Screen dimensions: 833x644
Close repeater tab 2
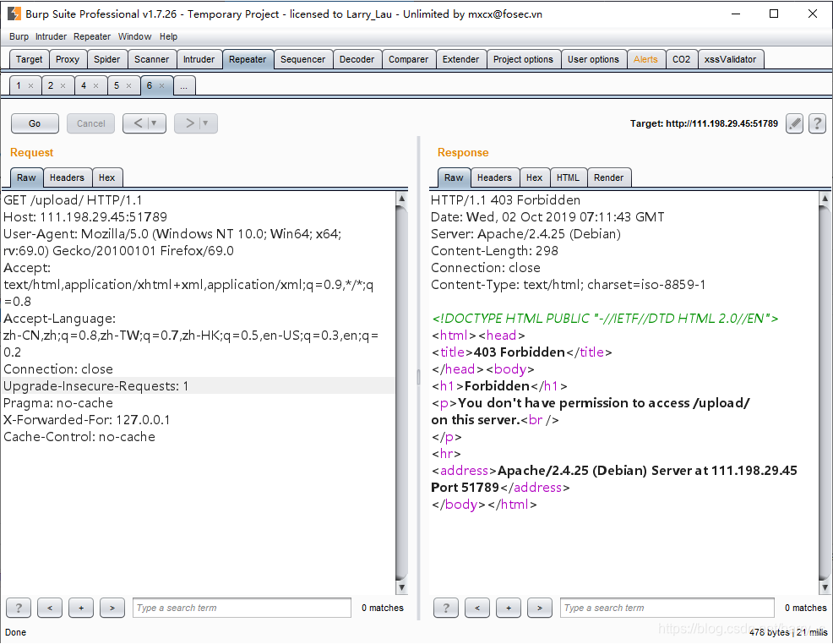pyautogui.click(x=63, y=85)
